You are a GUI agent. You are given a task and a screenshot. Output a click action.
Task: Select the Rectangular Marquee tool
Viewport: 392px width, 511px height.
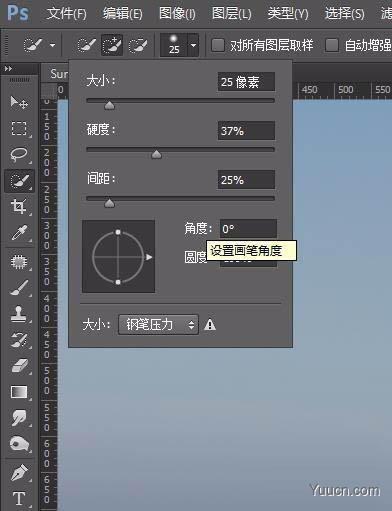coord(19,128)
